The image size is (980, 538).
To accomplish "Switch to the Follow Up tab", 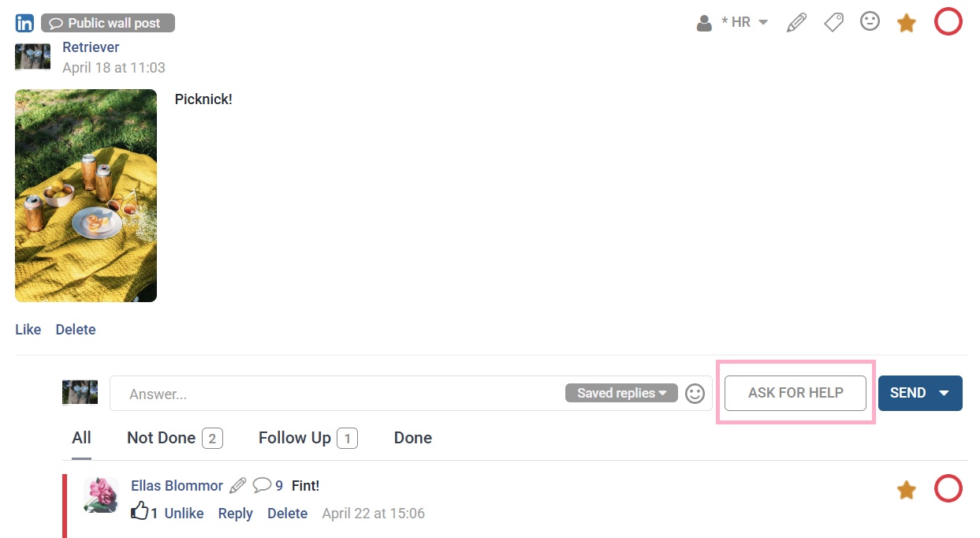I will point(308,438).
